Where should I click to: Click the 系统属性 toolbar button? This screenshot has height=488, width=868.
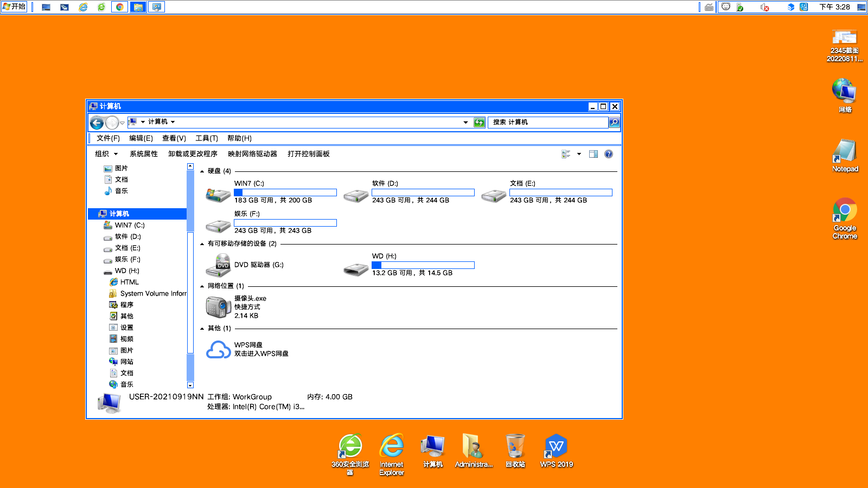click(144, 154)
